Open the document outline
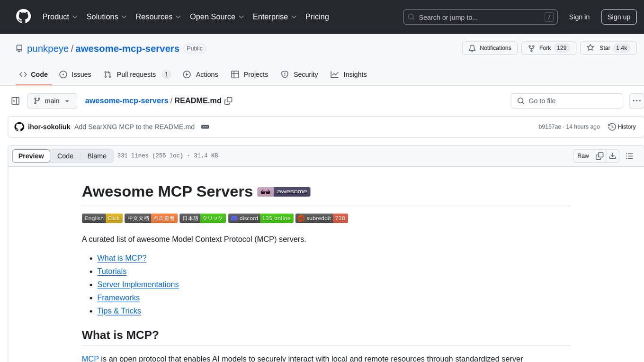 tap(629, 156)
